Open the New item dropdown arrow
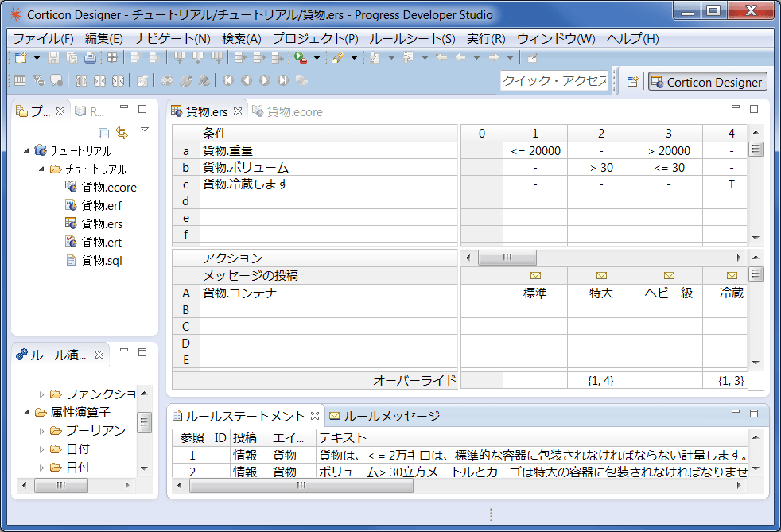 tap(37, 57)
